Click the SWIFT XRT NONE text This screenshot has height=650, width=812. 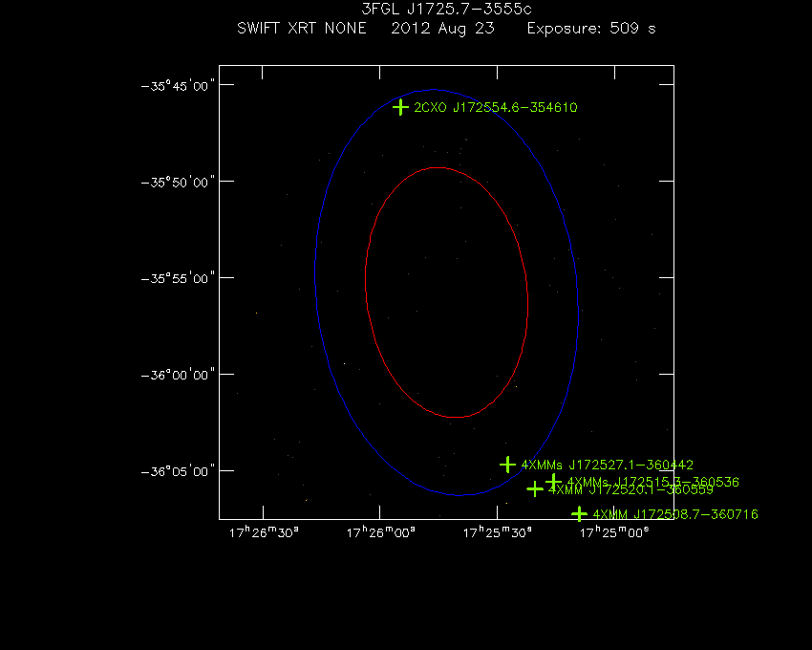(x=301, y=28)
